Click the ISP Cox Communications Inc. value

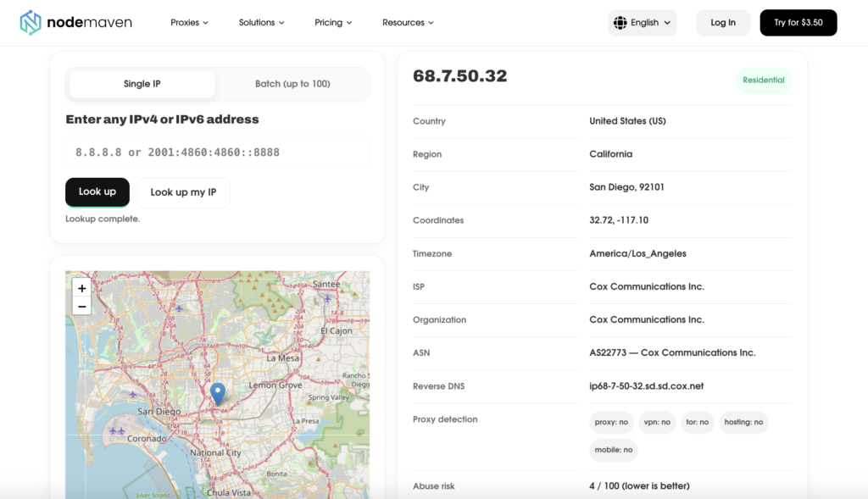pos(647,286)
